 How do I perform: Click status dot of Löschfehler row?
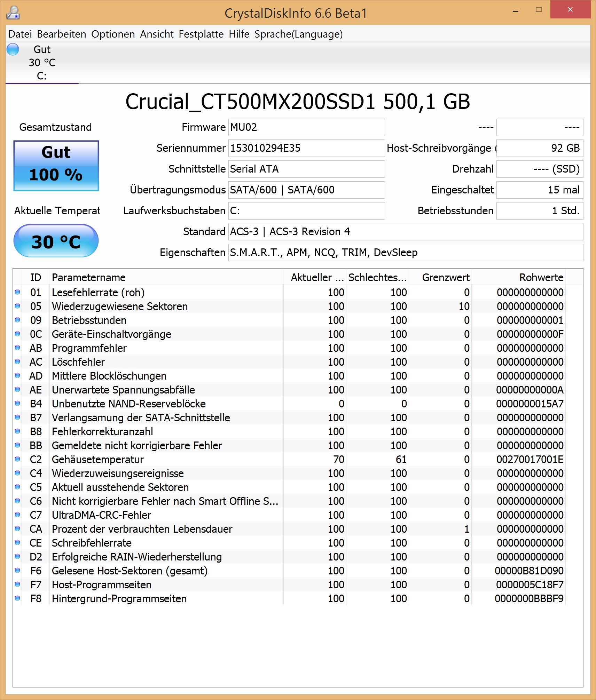[17, 362]
